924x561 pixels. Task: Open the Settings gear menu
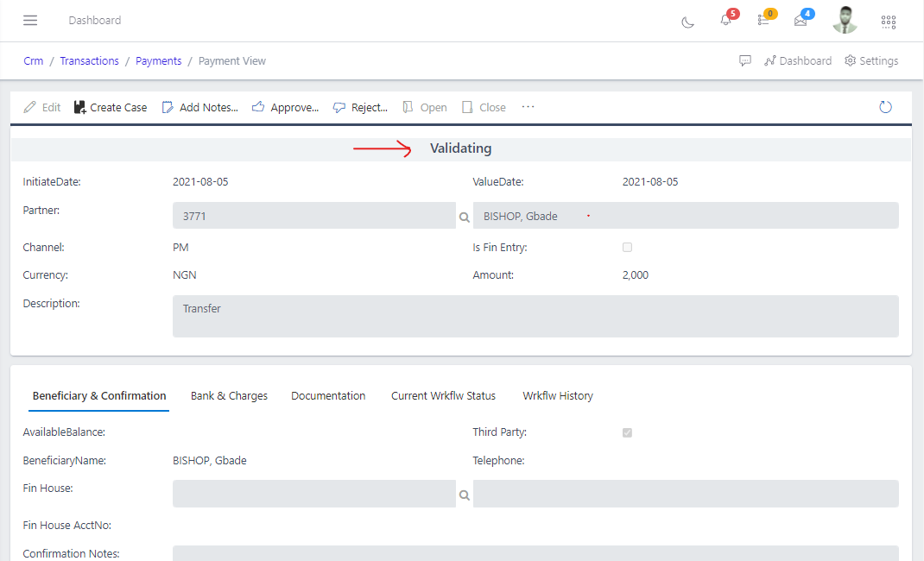[x=871, y=60]
